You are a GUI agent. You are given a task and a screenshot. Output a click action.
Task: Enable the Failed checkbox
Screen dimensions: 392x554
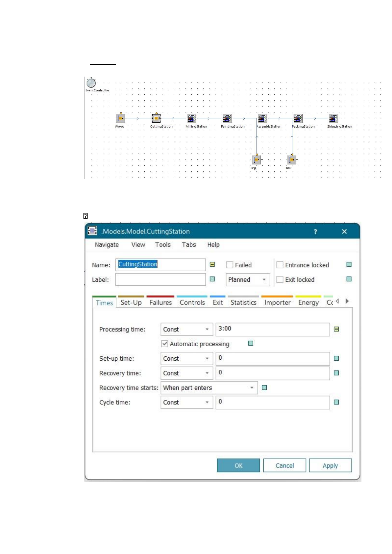(x=230, y=265)
